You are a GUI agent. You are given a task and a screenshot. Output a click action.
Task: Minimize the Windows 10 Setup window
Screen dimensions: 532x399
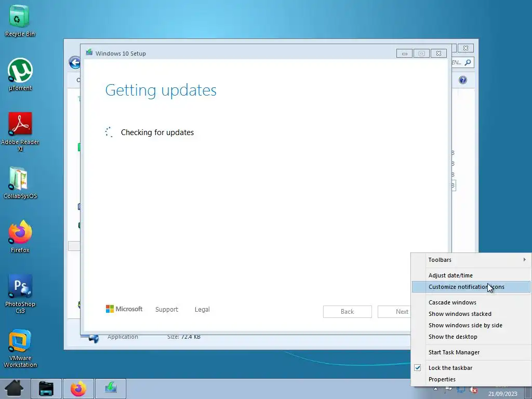tap(404, 54)
